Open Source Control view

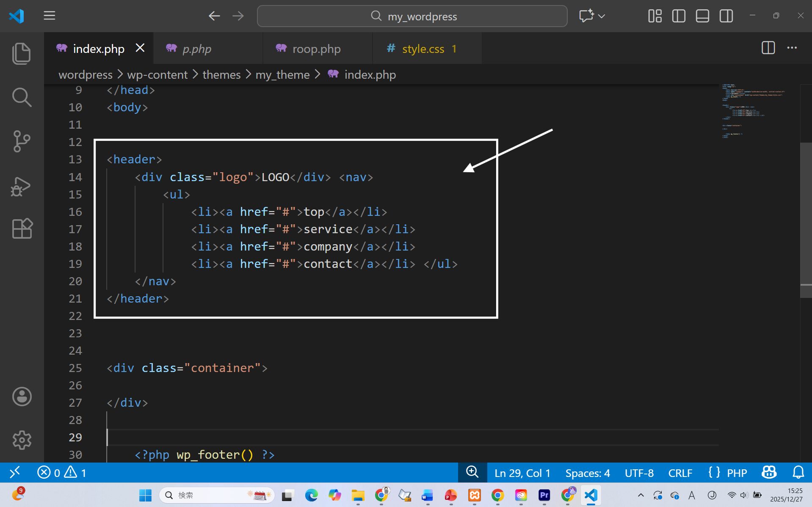22,141
